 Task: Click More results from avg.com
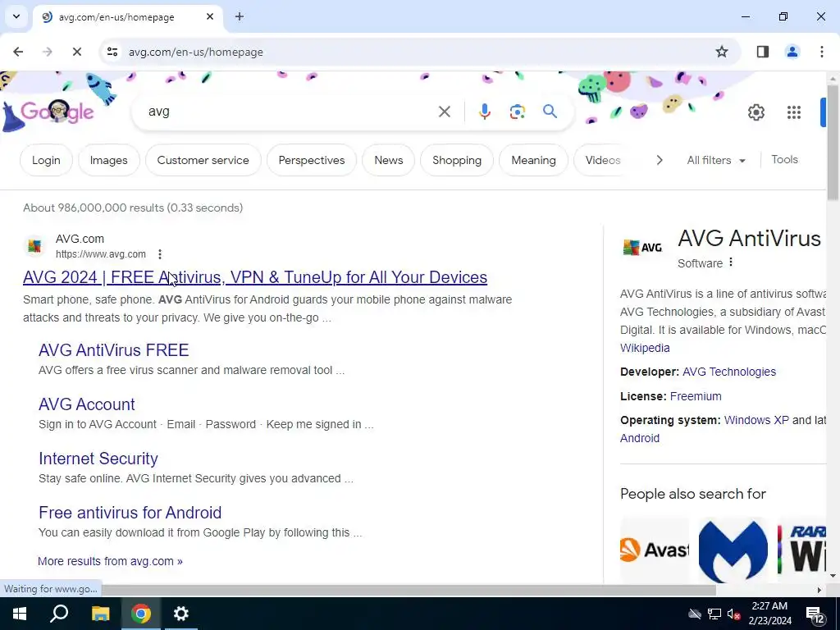point(110,561)
